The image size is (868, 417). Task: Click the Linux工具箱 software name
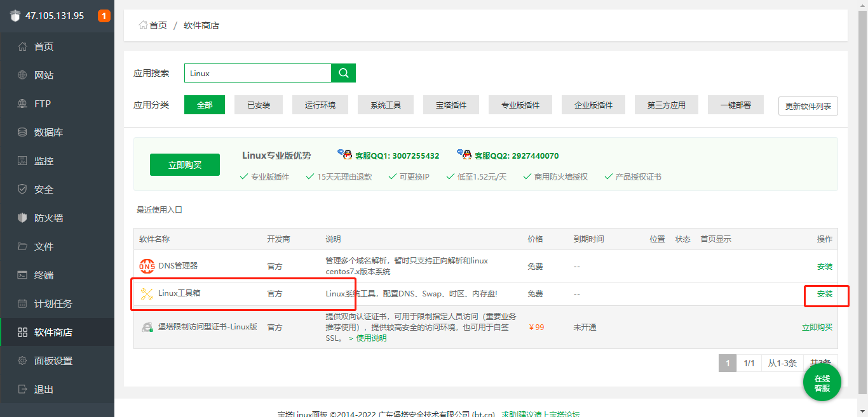point(179,293)
